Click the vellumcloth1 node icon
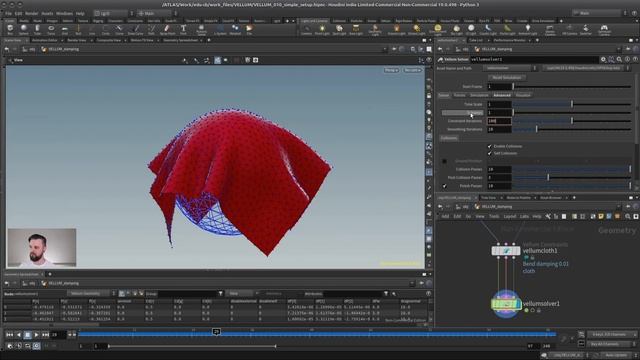The height and width of the screenshot is (360, 640). tap(506, 250)
